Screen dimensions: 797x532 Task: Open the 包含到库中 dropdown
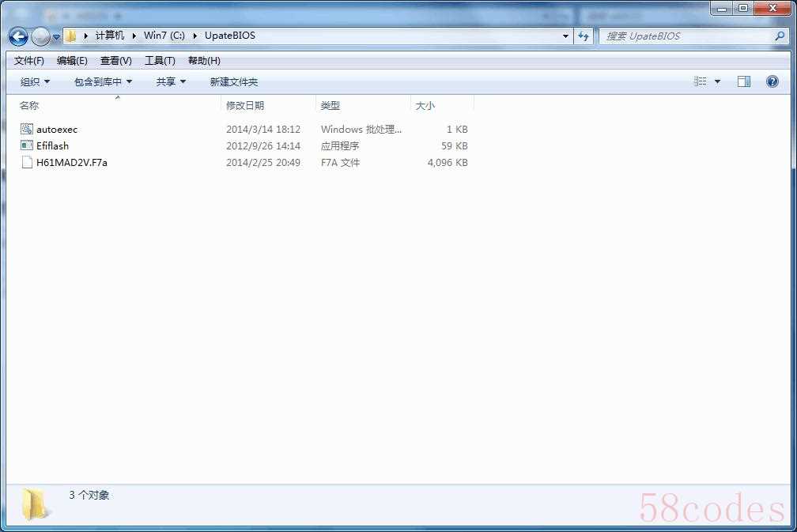[x=103, y=81]
